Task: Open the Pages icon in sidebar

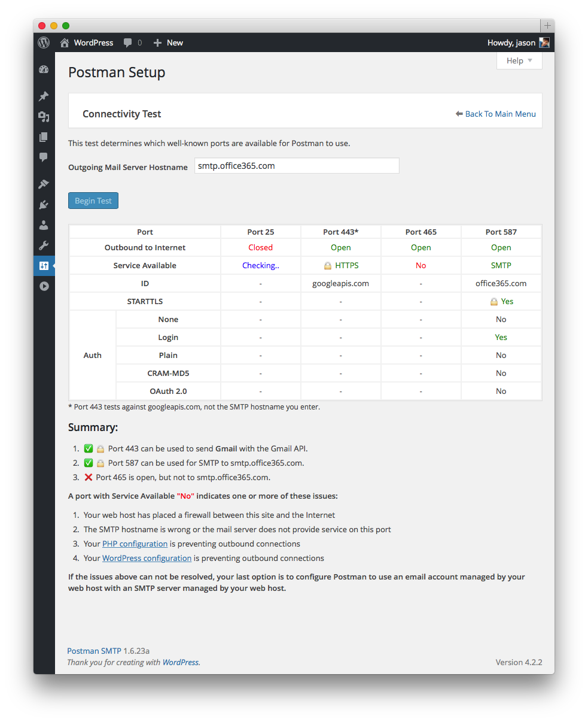Action: click(44, 137)
